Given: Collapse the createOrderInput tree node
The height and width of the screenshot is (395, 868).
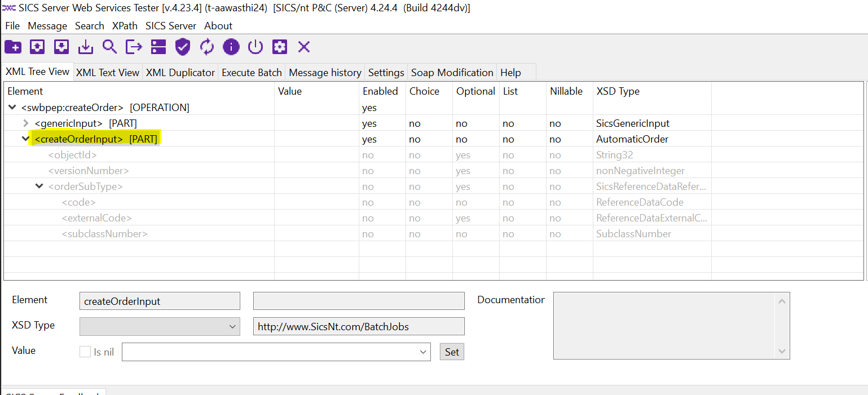Looking at the screenshot, I should 25,139.
